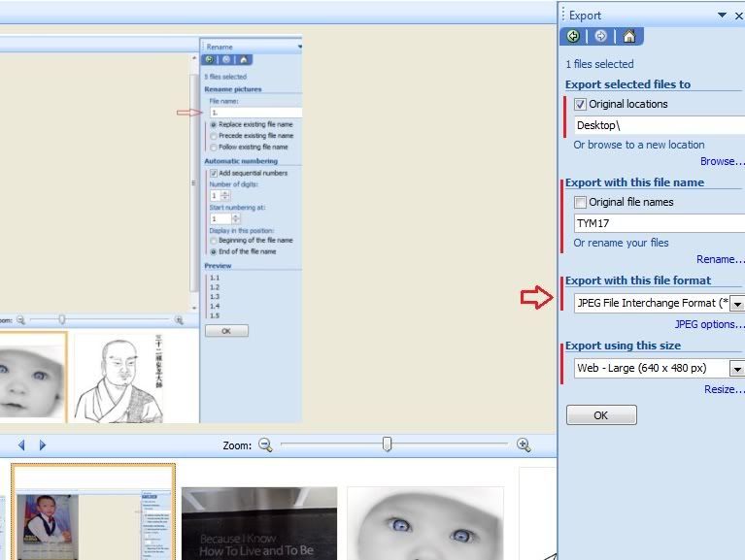The image size is (745, 560).
Task: Click the File name field in Rename pane
Action: [255, 113]
